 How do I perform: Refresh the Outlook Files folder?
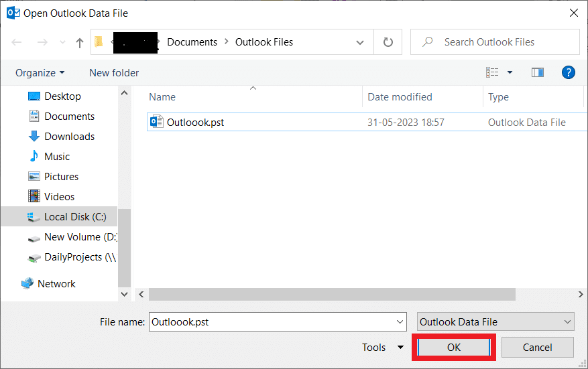[388, 42]
